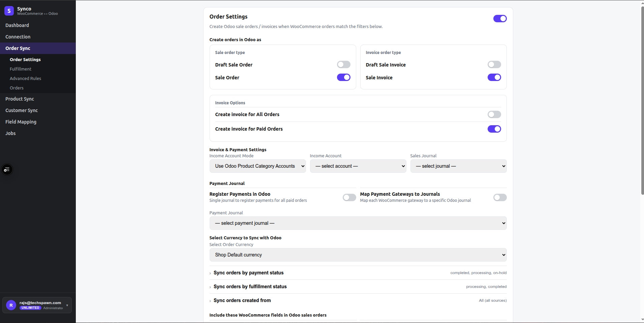Image resolution: width=644 pixels, height=323 pixels.
Task: Click 'Include these WooCommerce fields' heading
Action: [x=268, y=315]
